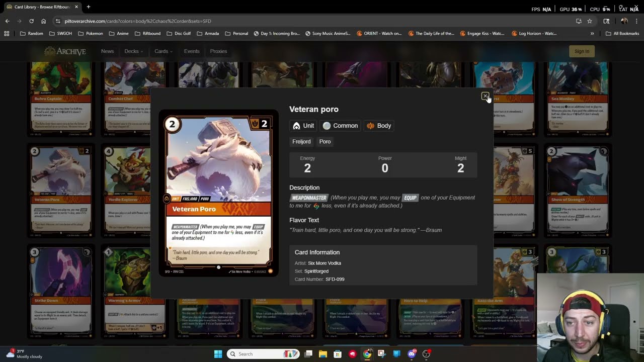Click the Unit type icon badge

[x=303, y=126]
